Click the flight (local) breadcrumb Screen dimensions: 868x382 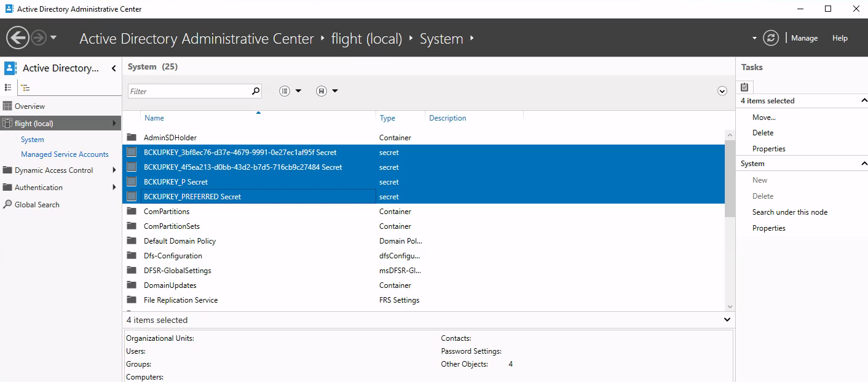(366, 39)
